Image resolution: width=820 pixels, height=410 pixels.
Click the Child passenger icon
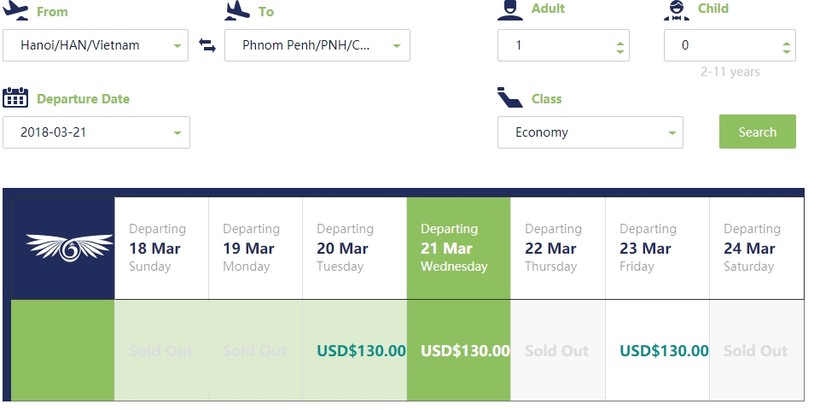point(677,10)
